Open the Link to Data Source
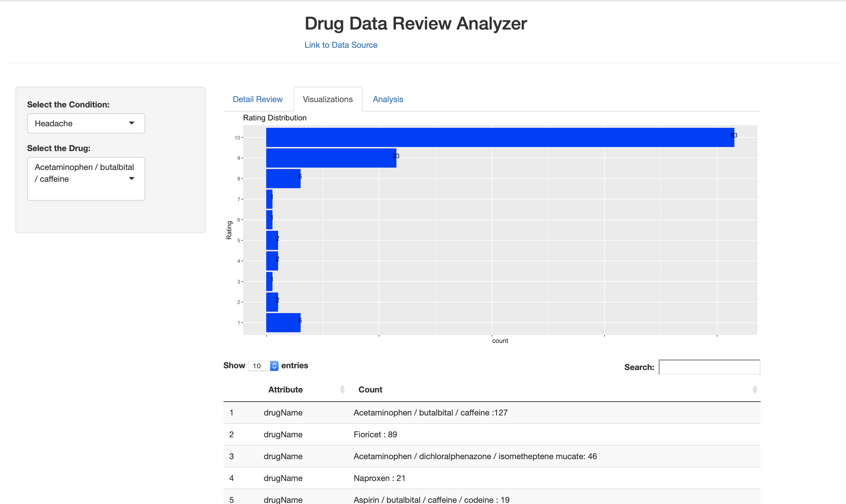The width and height of the screenshot is (846, 504). point(341,45)
